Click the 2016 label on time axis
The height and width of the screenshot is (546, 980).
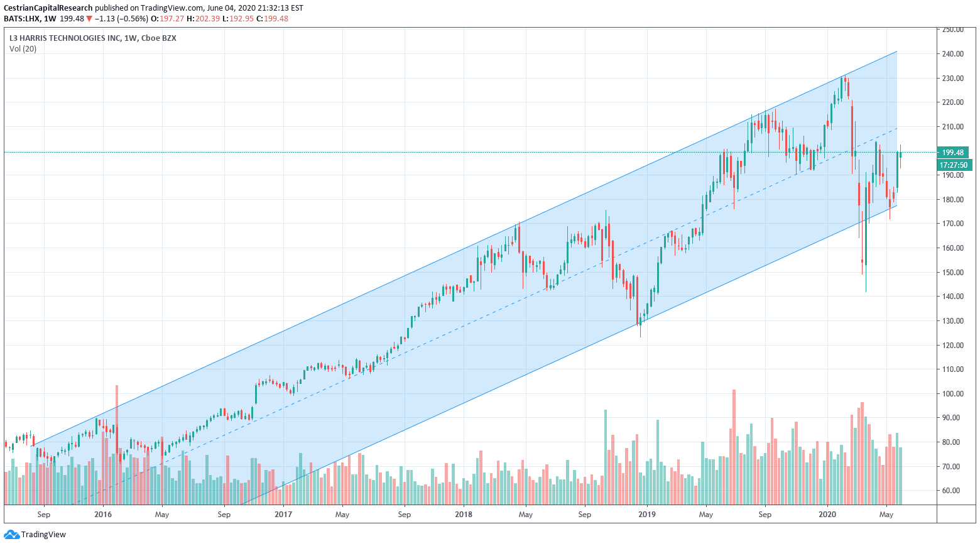103,515
